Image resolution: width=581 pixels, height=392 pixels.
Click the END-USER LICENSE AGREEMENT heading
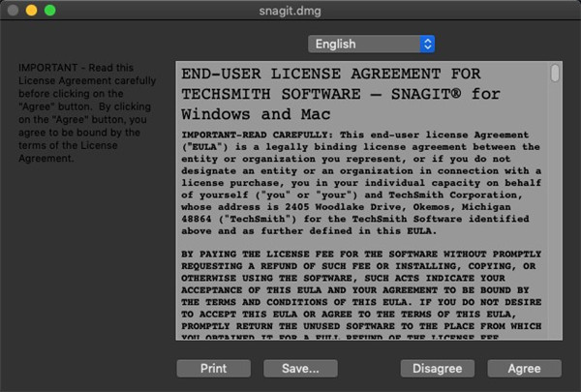pyautogui.click(x=341, y=94)
